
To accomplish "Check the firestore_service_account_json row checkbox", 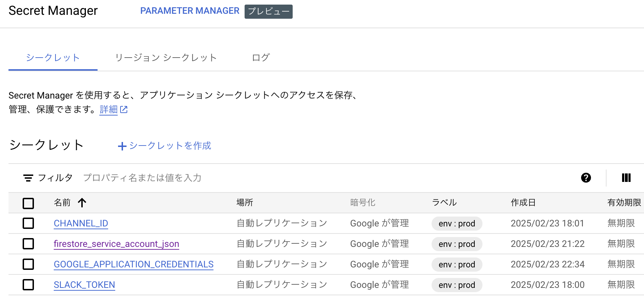I will 28,244.
